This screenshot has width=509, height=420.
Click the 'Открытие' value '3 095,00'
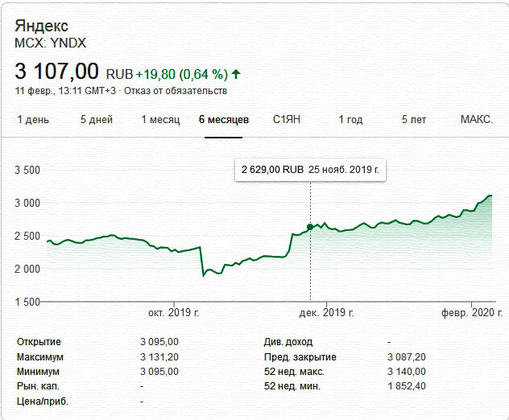[x=159, y=342]
